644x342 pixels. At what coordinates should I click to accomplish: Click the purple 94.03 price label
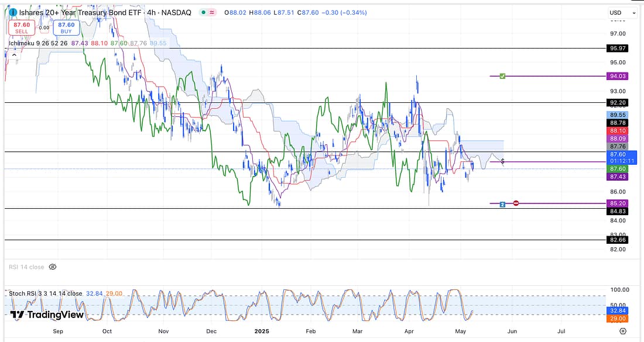(x=618, y=76)
